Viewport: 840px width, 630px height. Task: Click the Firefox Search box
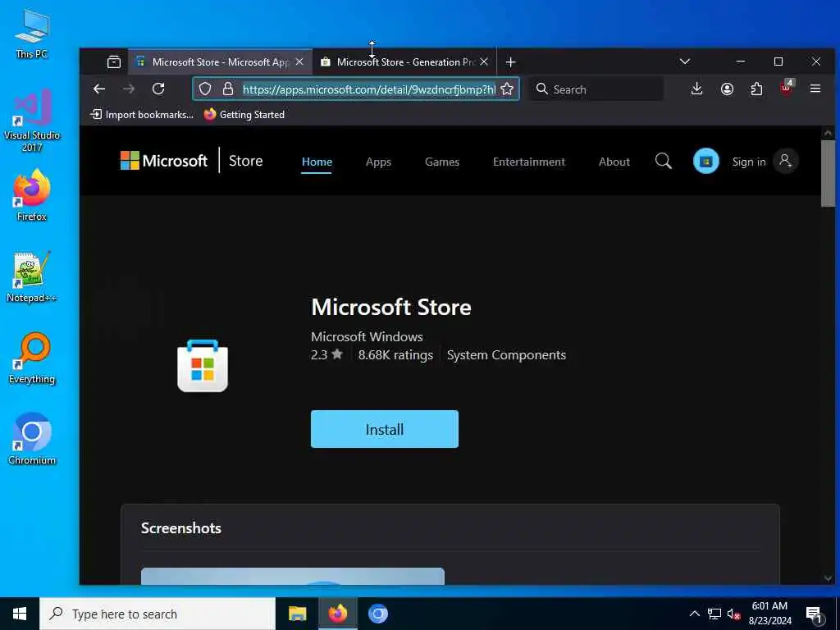(596, 89)
